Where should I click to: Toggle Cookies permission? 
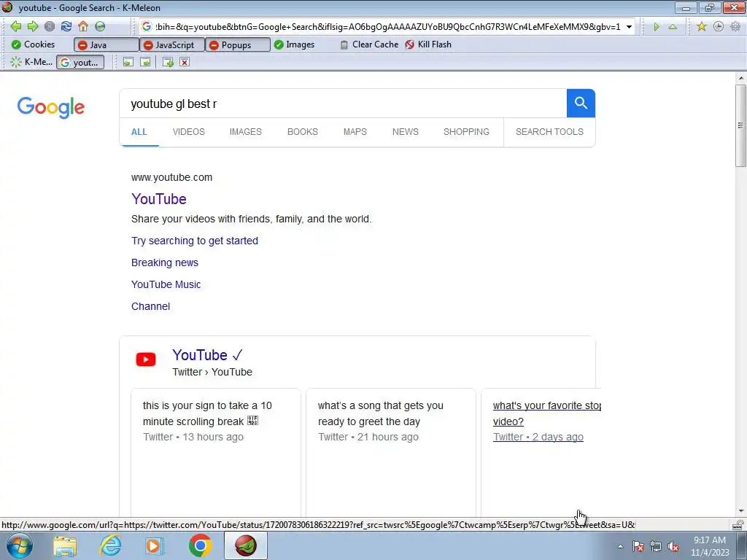[x=33, y=44]
